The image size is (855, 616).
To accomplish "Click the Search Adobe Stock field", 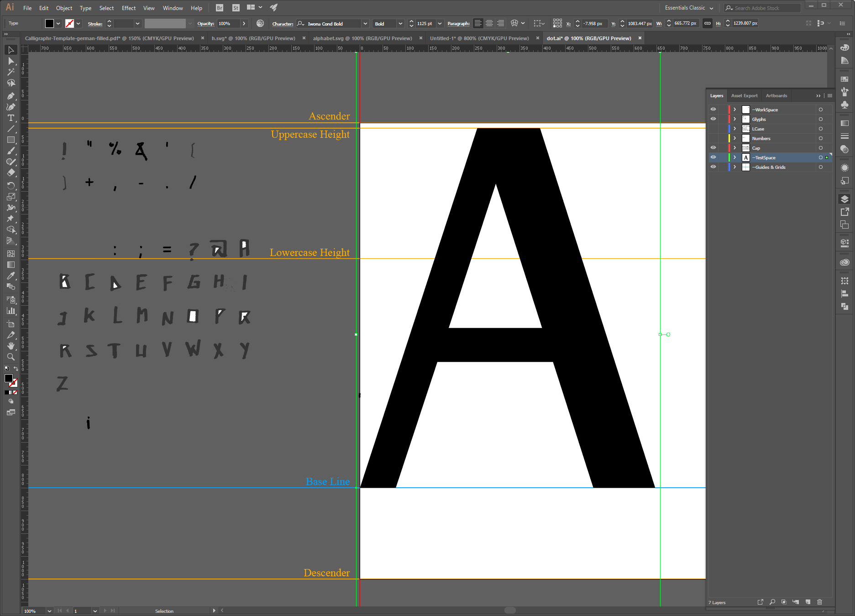I will [x=762, y=8].
